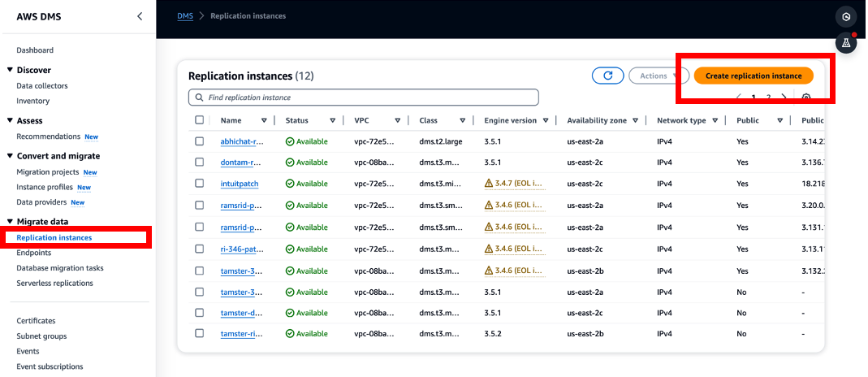The height and width of the screenshot is (377, 868).
Task: Open the tamster-d instance link
Action: point(241,313)
